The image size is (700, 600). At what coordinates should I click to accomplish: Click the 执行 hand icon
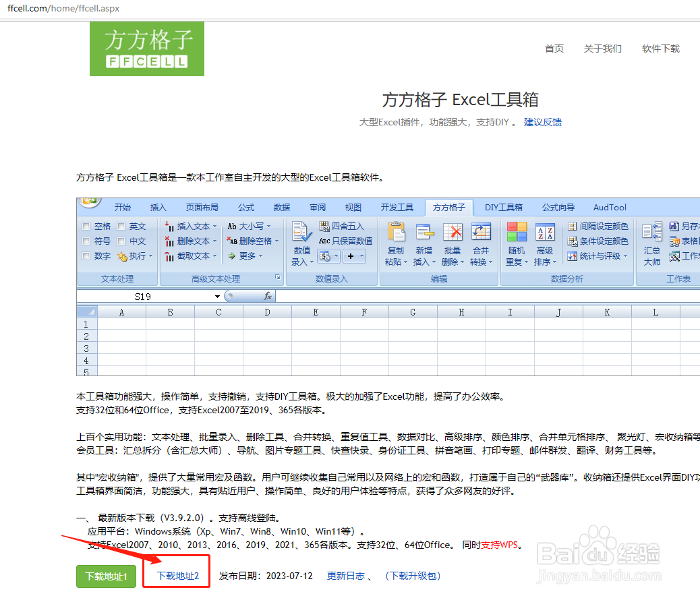click(122, 256)
